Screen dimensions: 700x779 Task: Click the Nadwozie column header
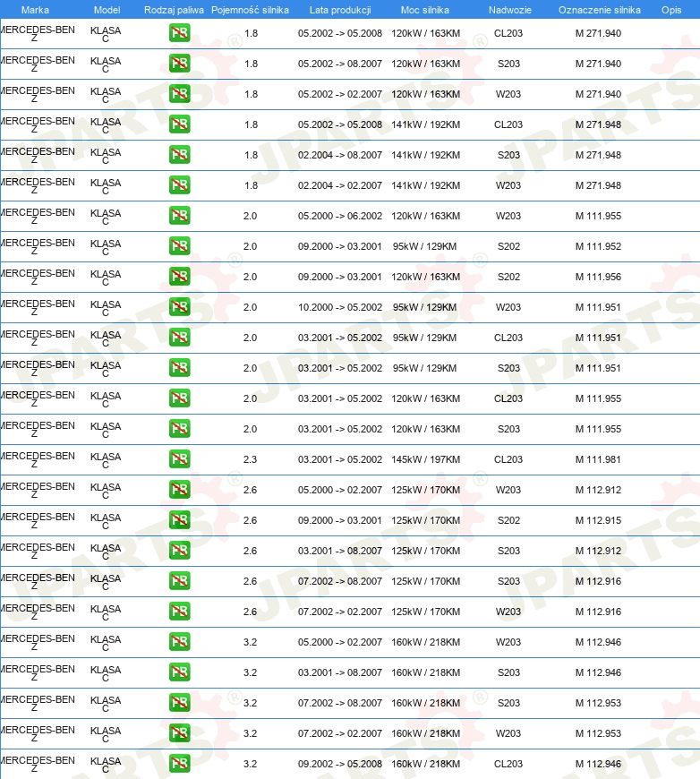(509, 10)
